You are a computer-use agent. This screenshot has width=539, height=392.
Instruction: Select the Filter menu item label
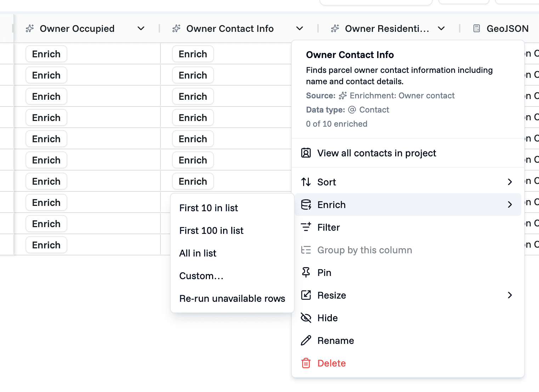[329, 227]
